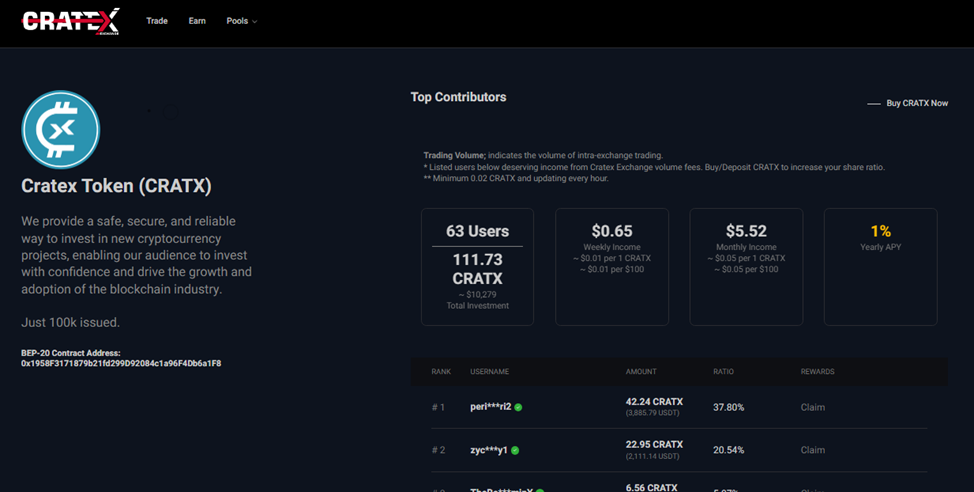Open the Earn menu item

click(x=197, y=21)
